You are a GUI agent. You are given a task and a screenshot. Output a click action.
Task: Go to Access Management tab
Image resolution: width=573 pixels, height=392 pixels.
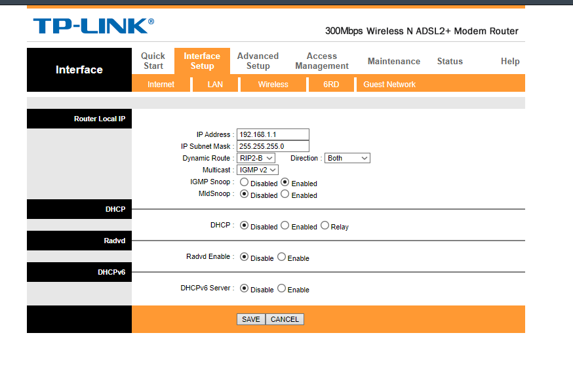(x=322, y=61)
